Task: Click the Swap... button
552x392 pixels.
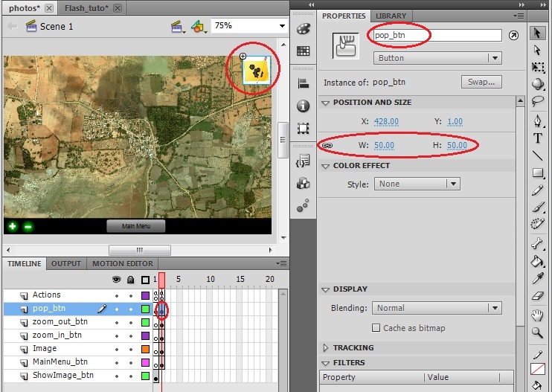Action: (x=481, y=83)
